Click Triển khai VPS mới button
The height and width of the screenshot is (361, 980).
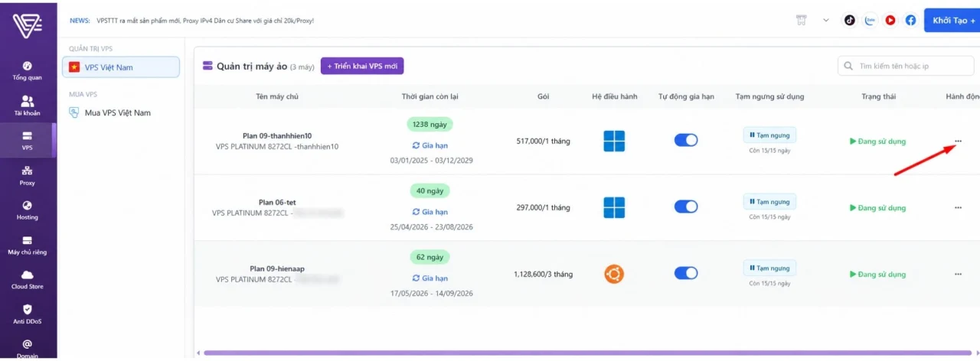coord(362,66)
